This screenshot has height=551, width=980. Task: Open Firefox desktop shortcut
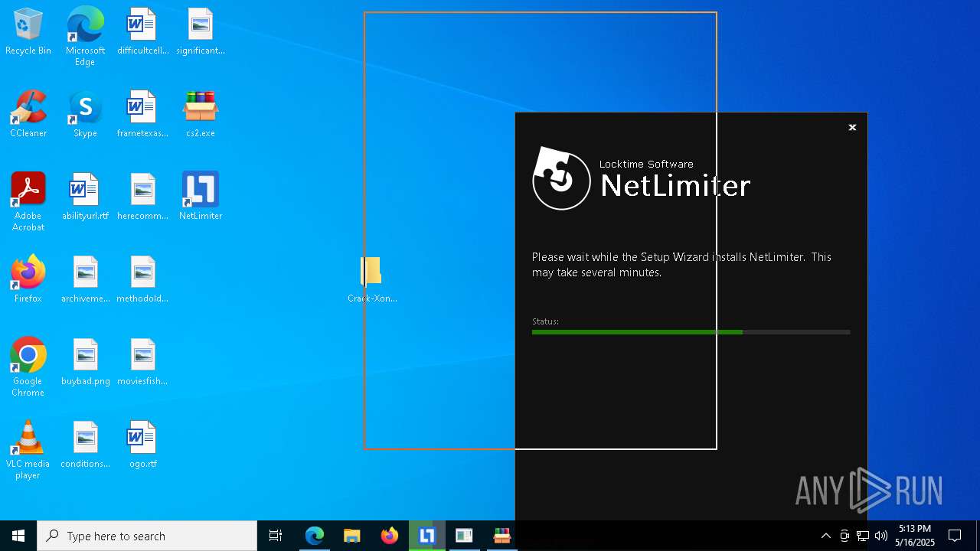[x=28, y=280]
